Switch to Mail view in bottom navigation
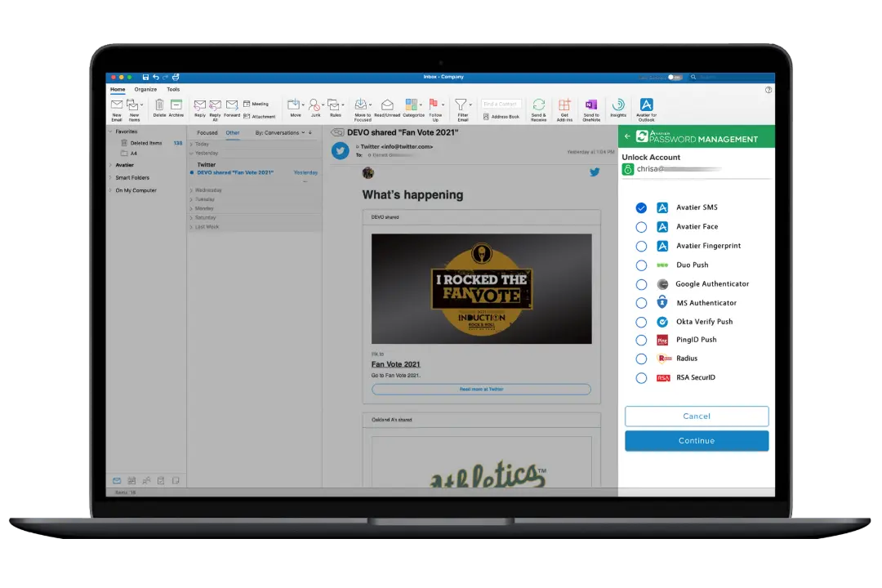 click(117, 480)
